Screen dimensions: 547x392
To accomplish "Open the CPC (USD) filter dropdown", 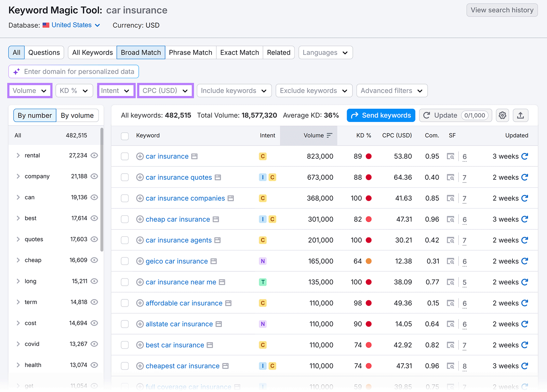I will point(165,91).
